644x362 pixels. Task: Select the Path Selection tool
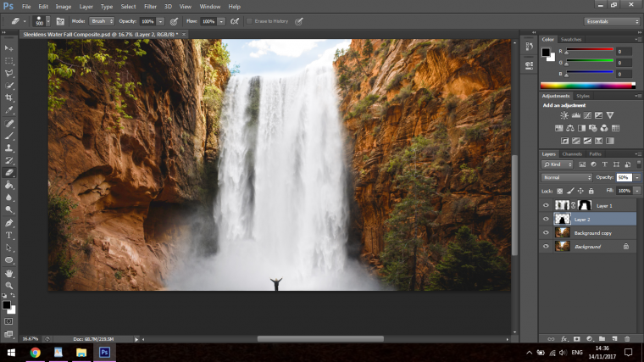click(8, 248)
